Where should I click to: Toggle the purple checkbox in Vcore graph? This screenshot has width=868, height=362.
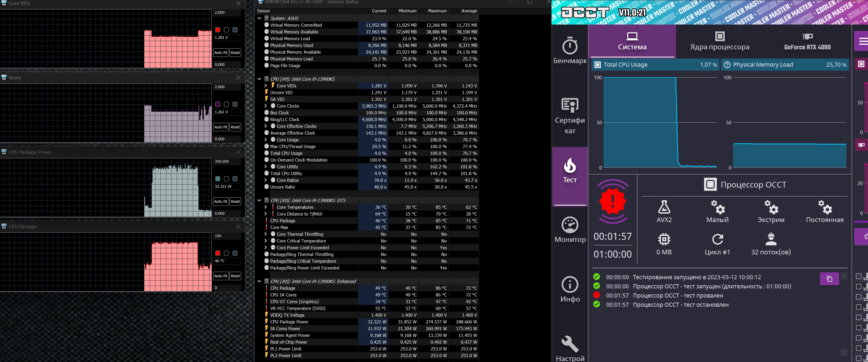(218, 104)
